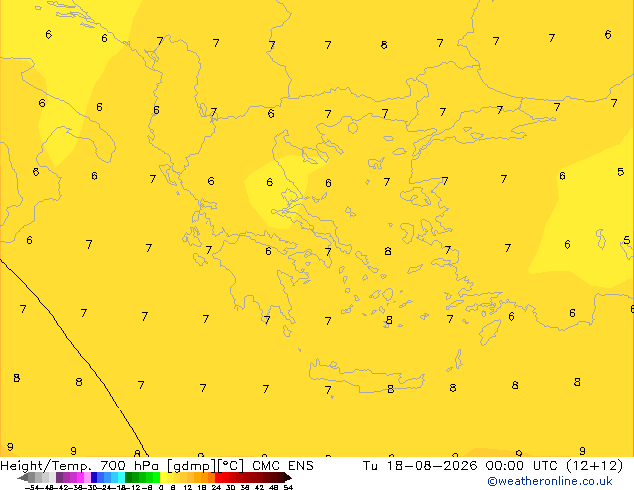Select the dark blue swatch in the legend
The image size is (634, 490).
[94, 477]
